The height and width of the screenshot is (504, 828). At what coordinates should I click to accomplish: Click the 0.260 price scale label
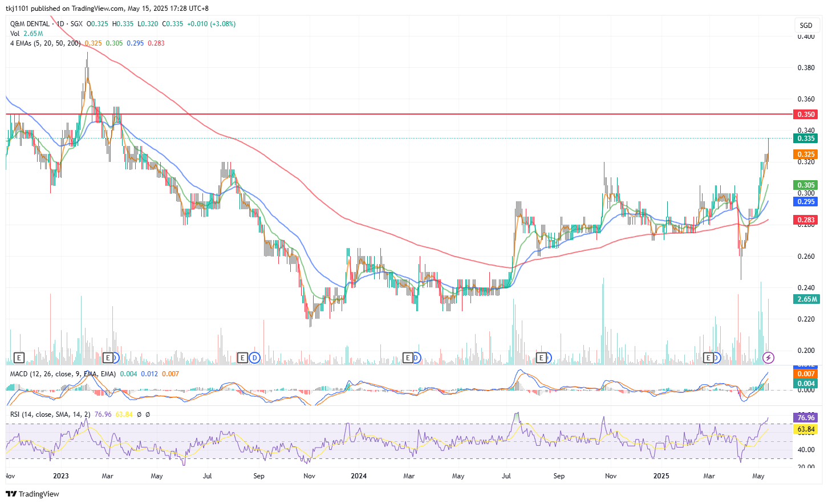click(x=806, y=256)
